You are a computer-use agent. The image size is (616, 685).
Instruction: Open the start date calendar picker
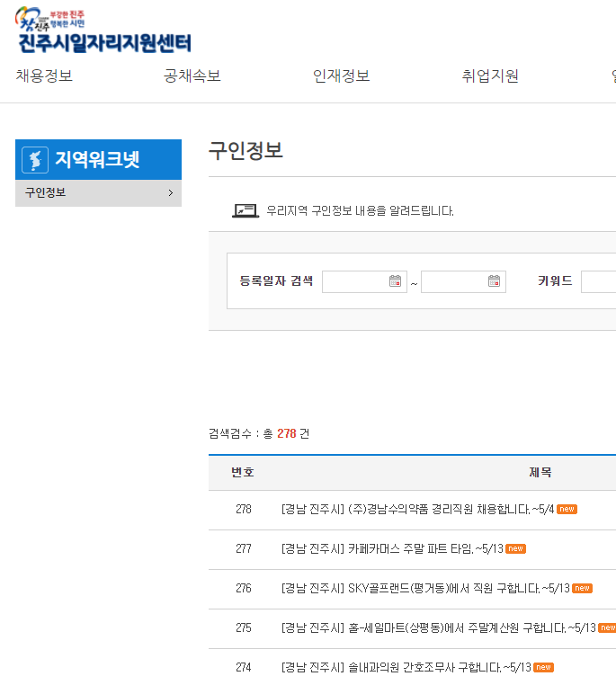tap(395, 280)
